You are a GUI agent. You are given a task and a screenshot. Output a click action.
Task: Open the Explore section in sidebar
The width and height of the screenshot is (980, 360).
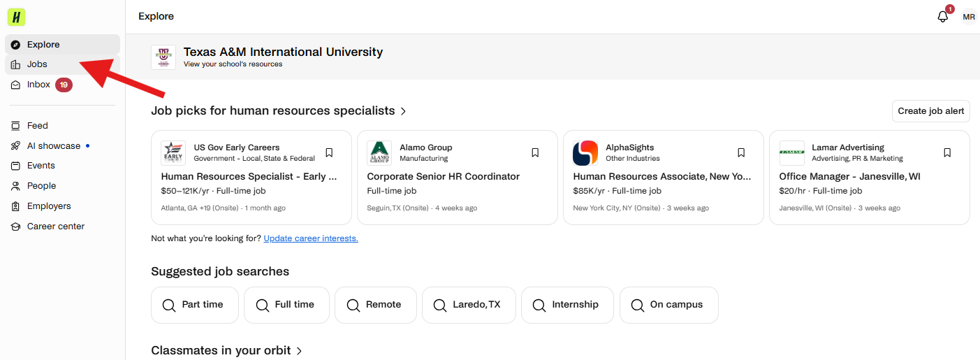[x=63, y=45]
